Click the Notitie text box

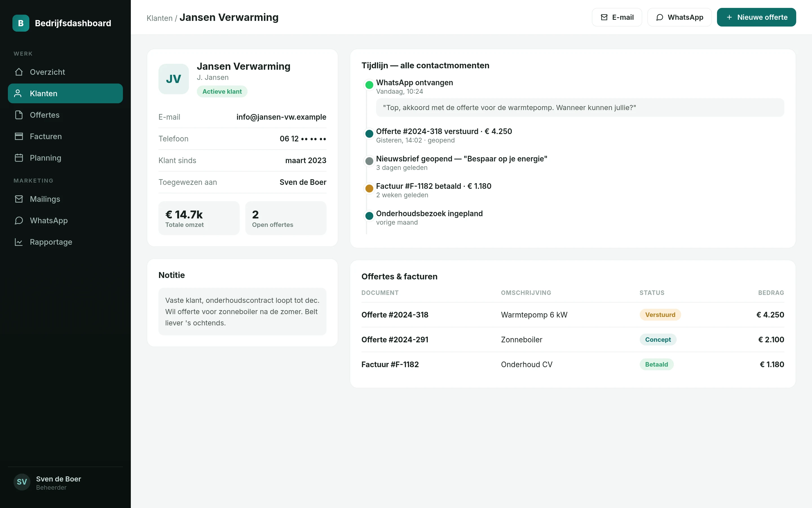coord(242,312)
